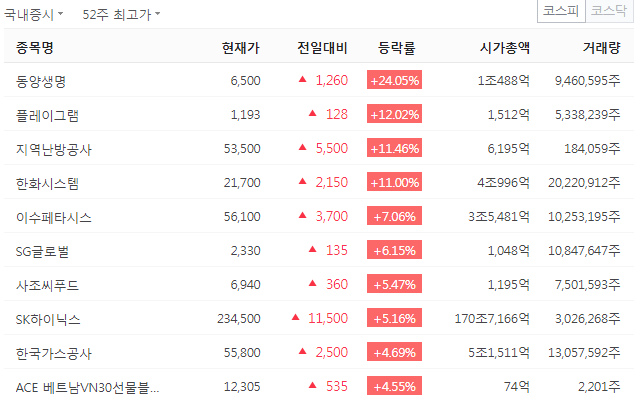View SG글로벌 stock page
642x402 pixels.
click(43, 251)
